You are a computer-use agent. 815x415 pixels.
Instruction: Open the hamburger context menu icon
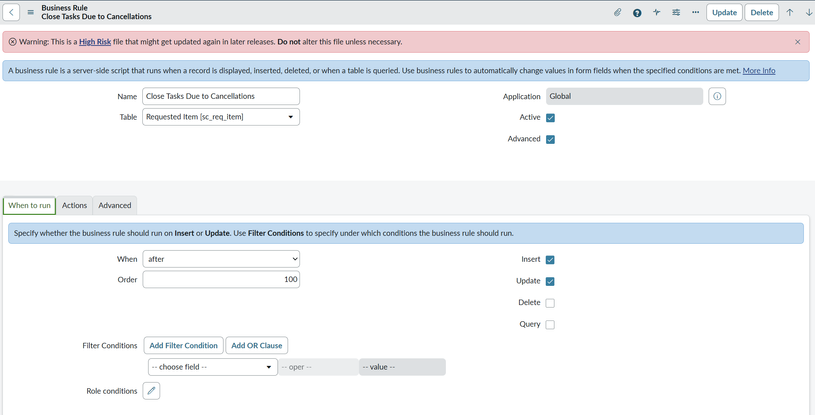point(30,13)
